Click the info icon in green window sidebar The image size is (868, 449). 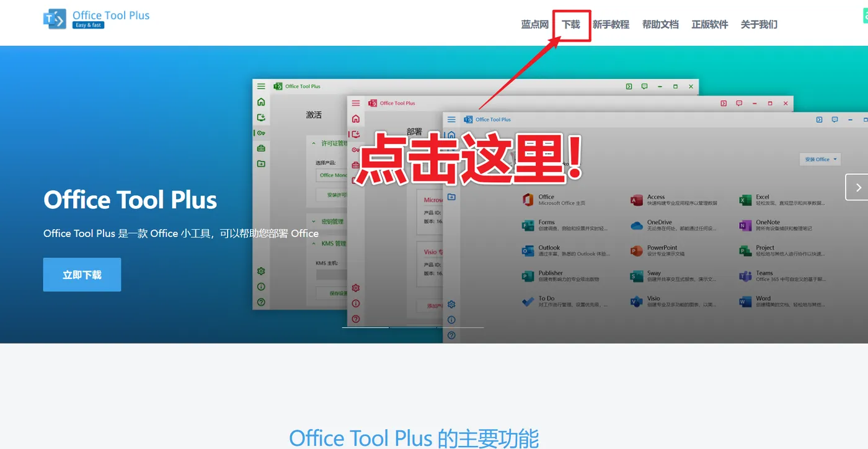(261, 287)
